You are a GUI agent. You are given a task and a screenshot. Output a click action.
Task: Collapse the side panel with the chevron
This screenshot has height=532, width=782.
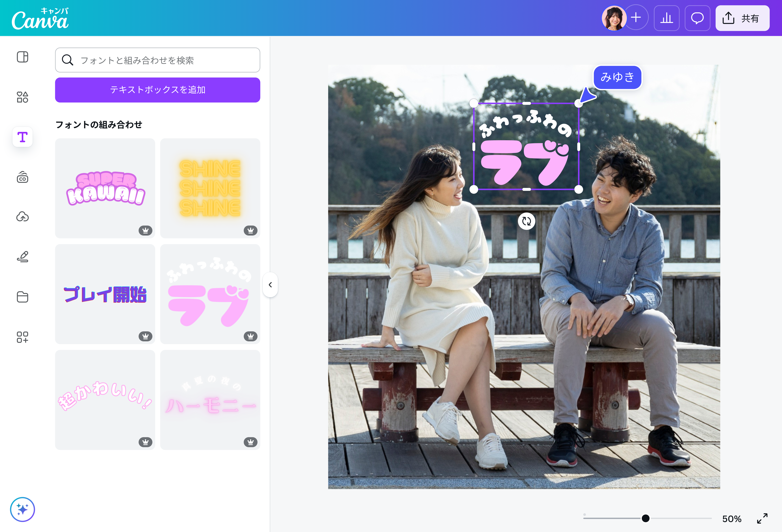click(x=270, y=285)
